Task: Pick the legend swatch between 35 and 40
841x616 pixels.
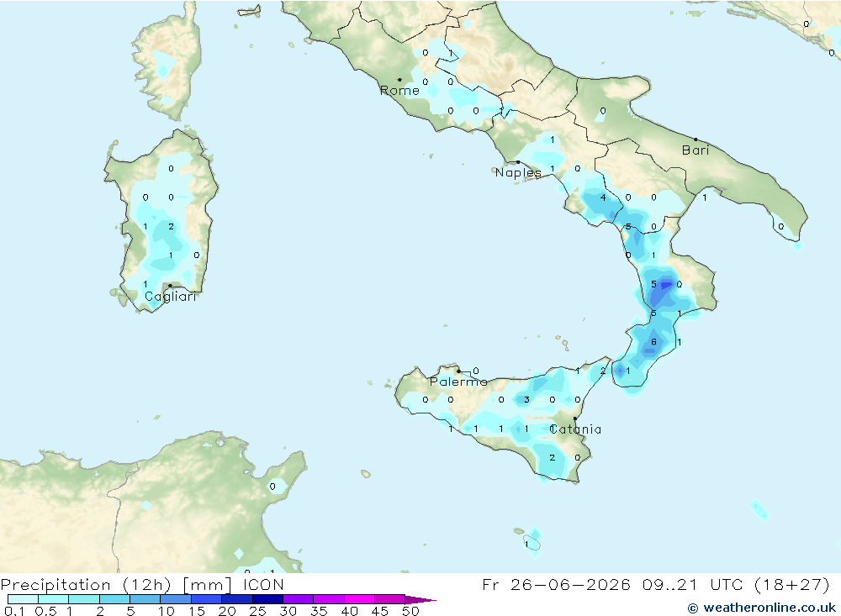Action: pos(329,599)
